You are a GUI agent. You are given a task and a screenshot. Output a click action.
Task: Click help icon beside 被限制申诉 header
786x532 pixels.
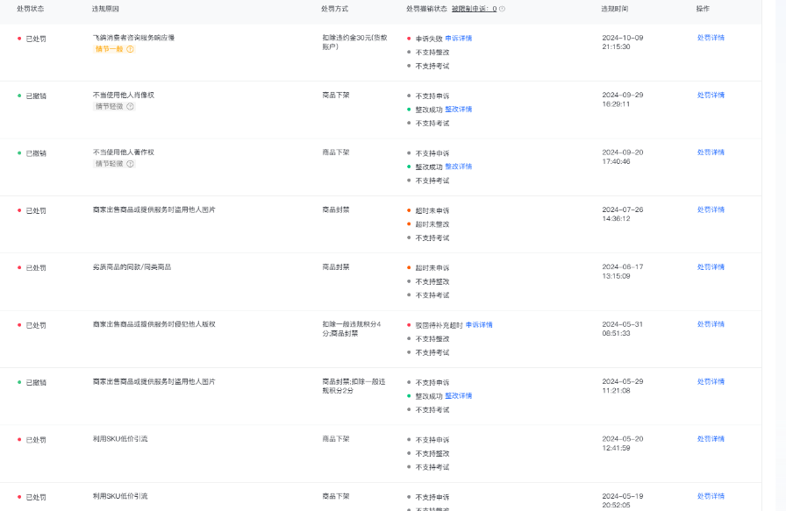pyautogui.click(x=502, y=9)
